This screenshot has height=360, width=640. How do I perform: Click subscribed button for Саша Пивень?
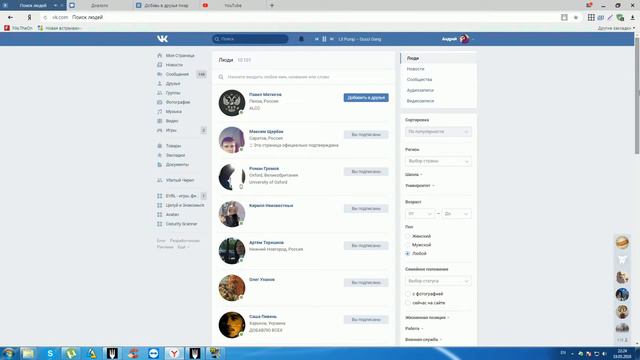pos(366,320)
